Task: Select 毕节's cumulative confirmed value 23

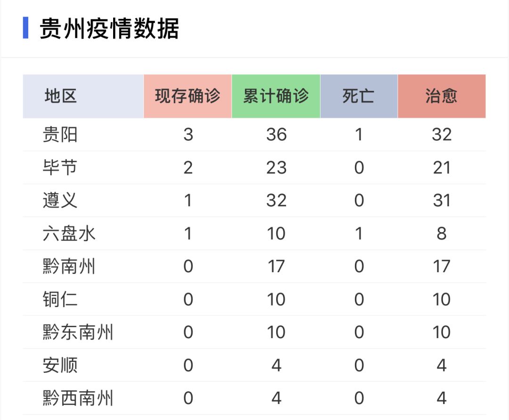Action: 276,168
